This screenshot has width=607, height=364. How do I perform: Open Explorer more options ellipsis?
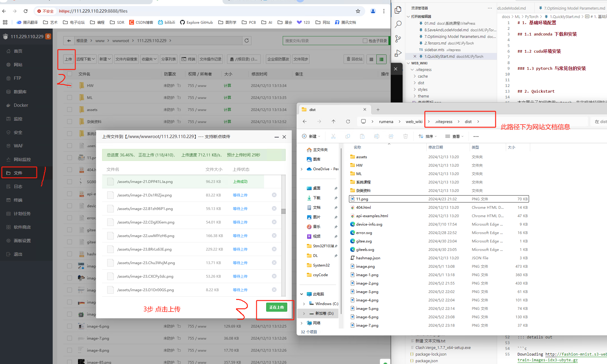pos(476,136)
